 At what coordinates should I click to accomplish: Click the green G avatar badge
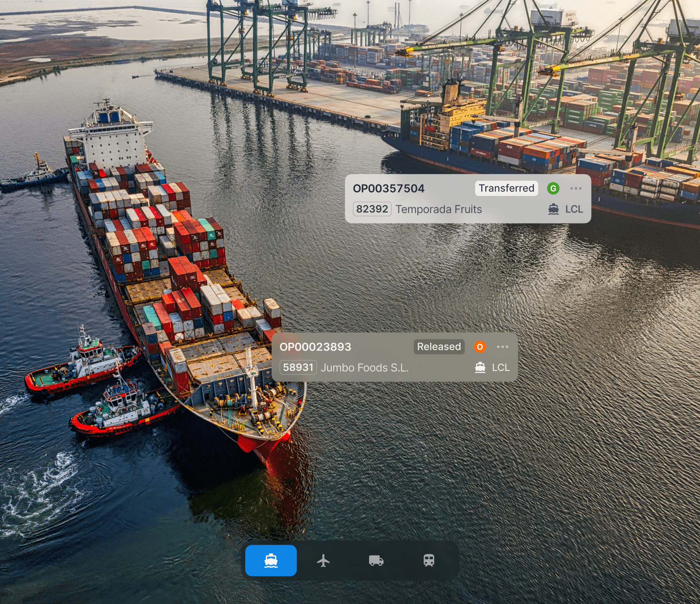pyautogui.click(x=553, y=188)
